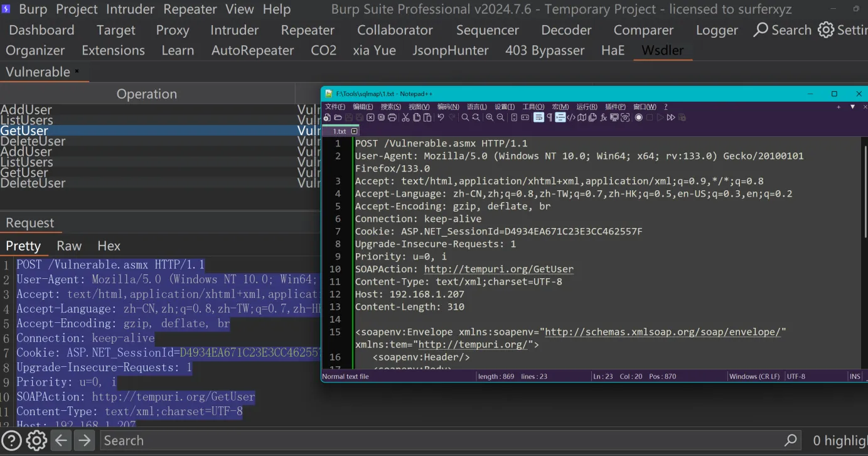Follow the schemas.xmlsoap.org envelope link
Viewport: 868px width, 456px height.
(663, 332)
